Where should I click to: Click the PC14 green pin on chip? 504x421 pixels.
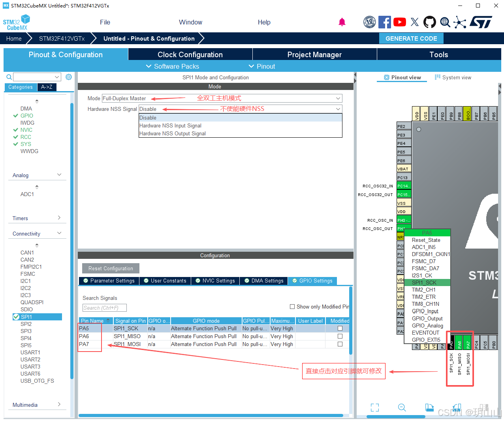click(404, 186)
